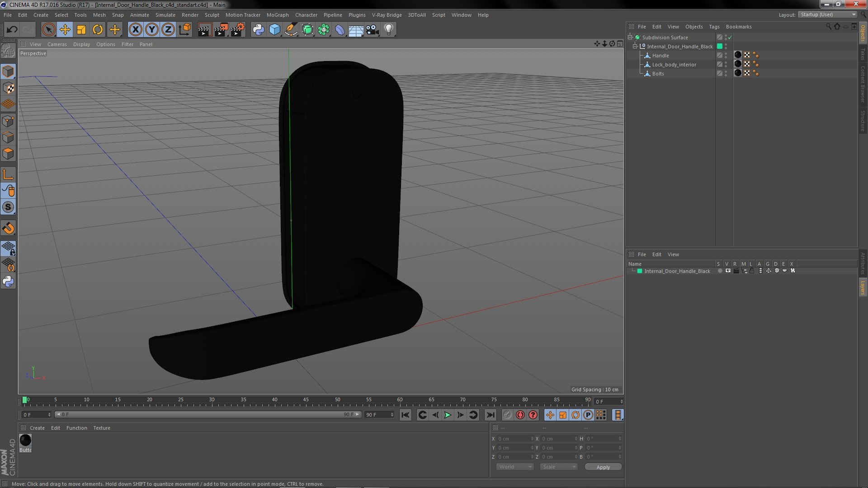Image resolution: width=868 pixels, height=488 pixels.
Task: Open the Array modeling objects icon
Action: 324,30
